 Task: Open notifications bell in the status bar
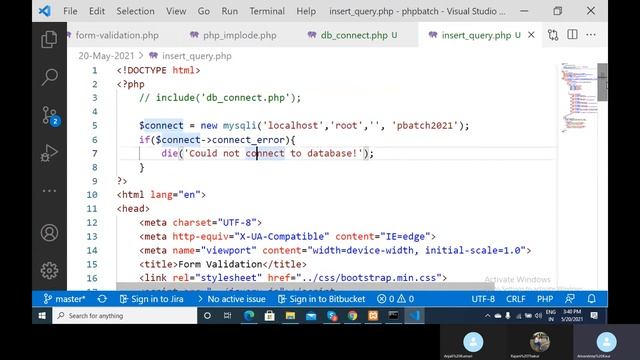(591, 299)
